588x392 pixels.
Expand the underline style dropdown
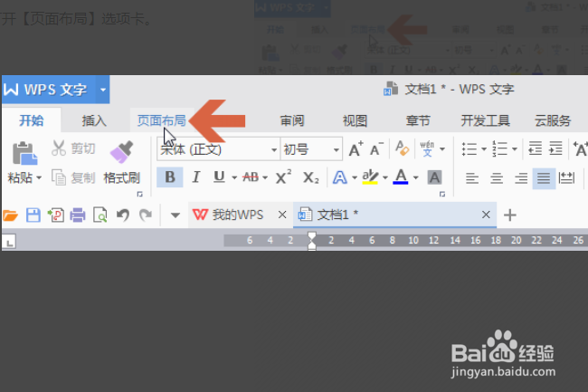[x=234, y=177]
